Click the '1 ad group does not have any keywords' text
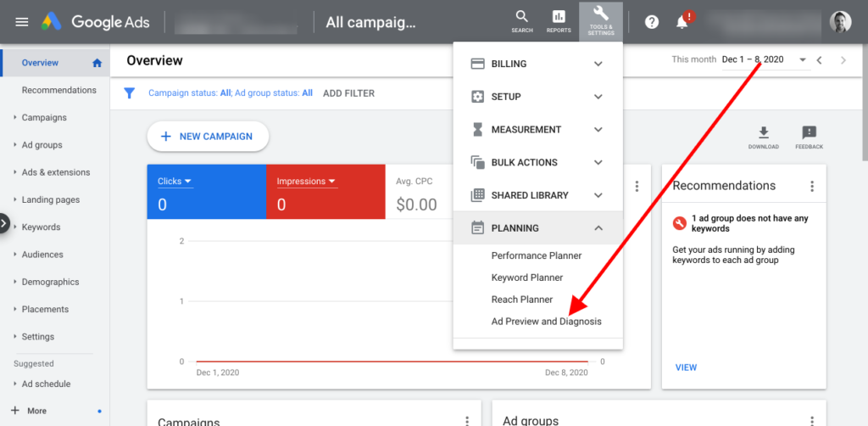Image resolution: width=868 pixels, height=426 pixels. coord(750,223)
